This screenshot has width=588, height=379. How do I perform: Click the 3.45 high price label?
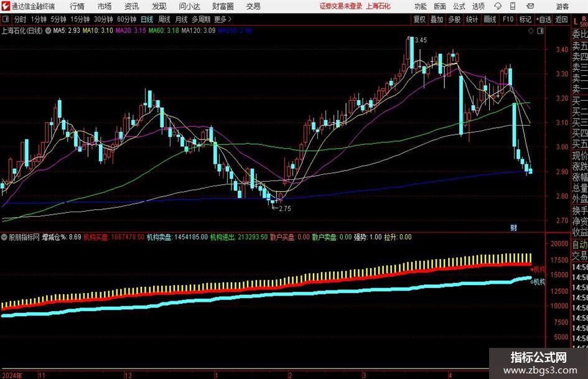tap(421, 40)
